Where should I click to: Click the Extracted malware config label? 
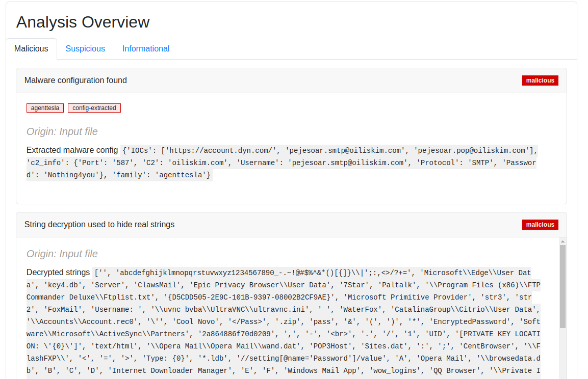[x=72, y=150]
